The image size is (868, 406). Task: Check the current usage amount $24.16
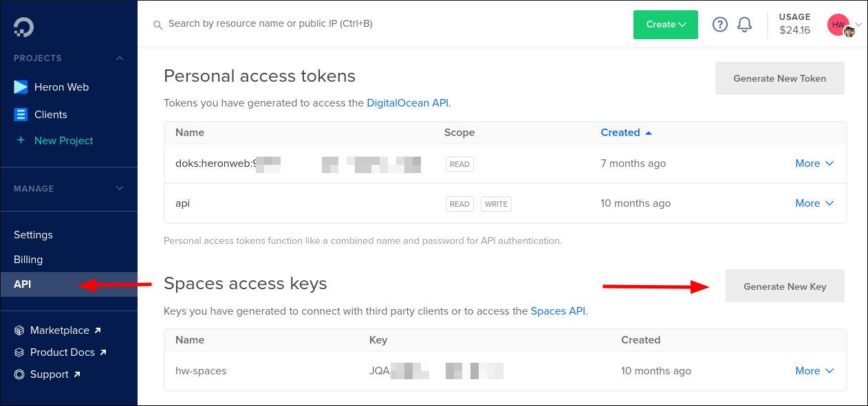click(x=794, y=30)
